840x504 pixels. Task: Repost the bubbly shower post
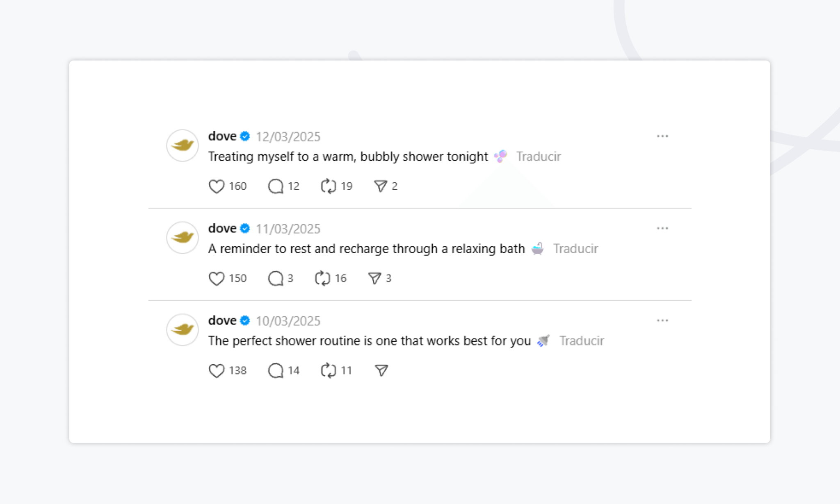point(329,186)
